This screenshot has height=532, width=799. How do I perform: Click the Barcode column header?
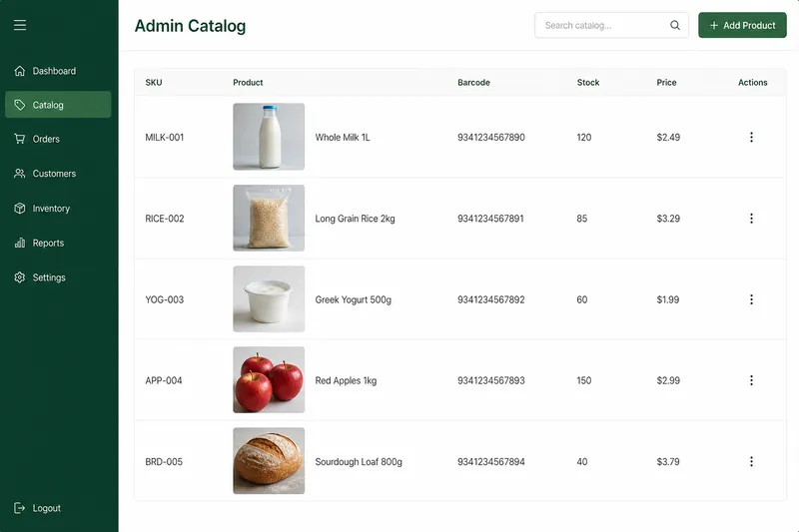tap(473, 83)
